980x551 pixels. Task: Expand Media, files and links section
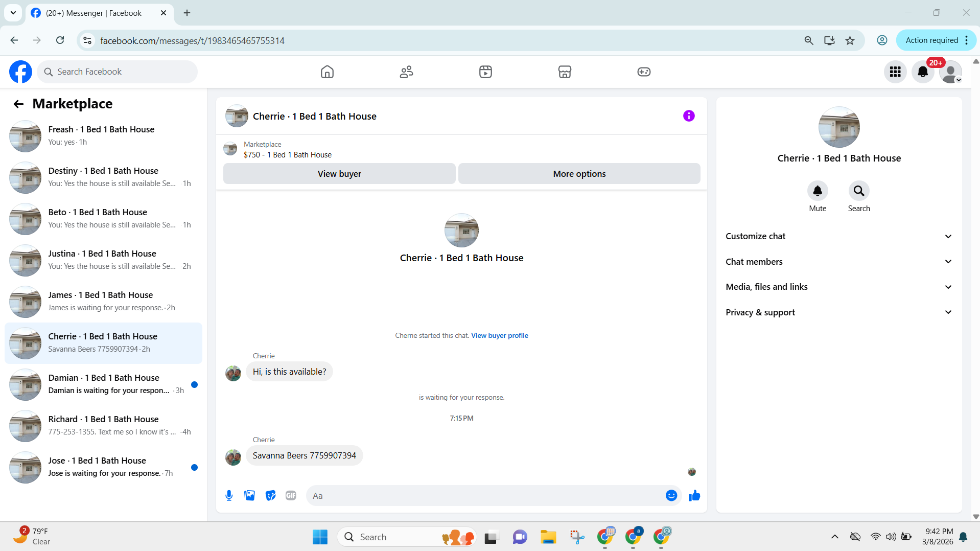839,287
